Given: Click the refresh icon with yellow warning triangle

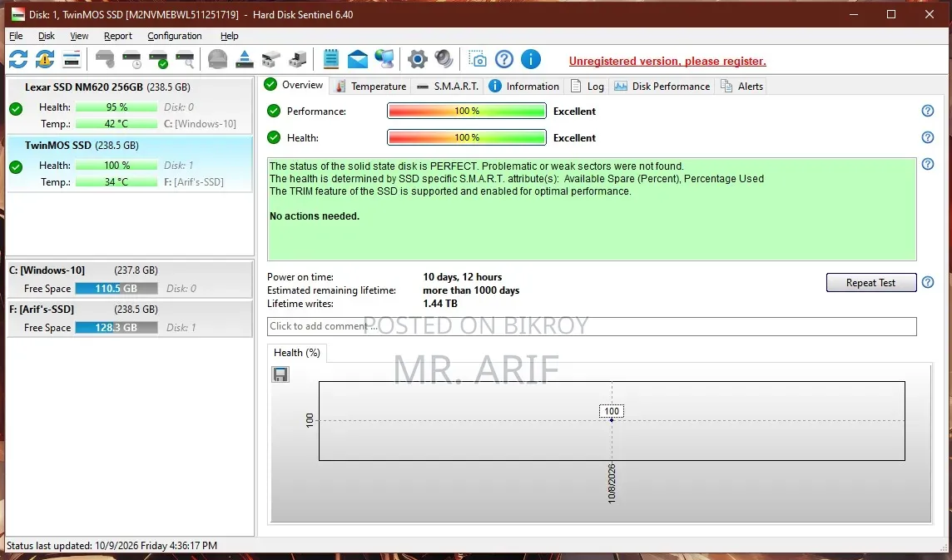Looking at the screenshot, I should point(45,60).
